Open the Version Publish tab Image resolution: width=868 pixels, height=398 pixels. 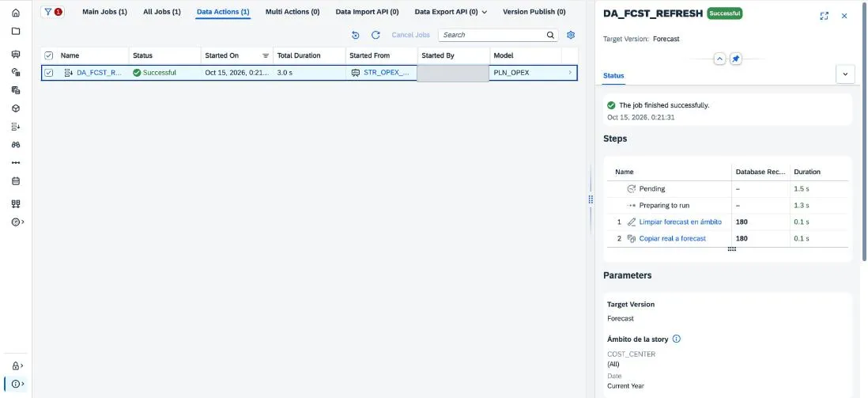[x=534, y=12]
